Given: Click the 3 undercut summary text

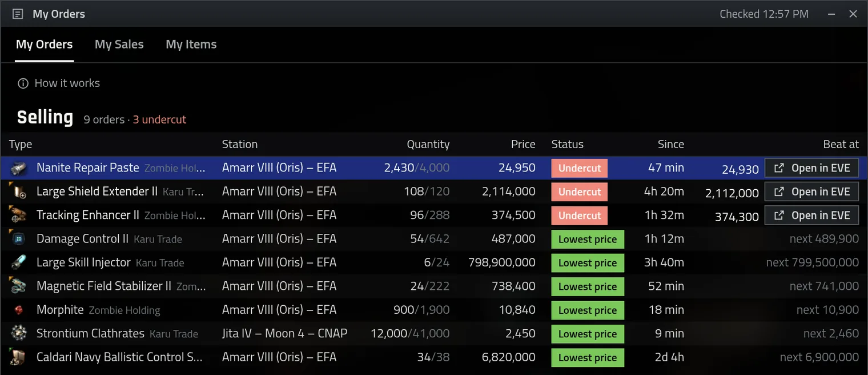Looking at the screenshot, I should click(x=159, y=119).
